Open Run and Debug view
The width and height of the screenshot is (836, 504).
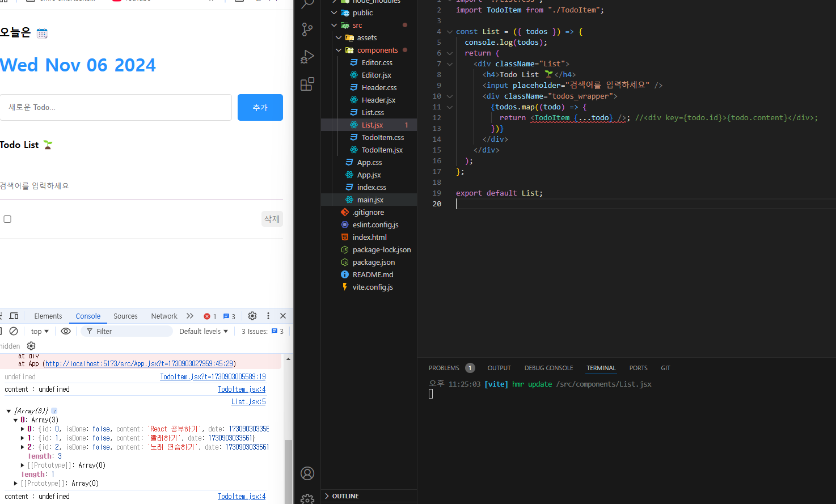[307, 57]
